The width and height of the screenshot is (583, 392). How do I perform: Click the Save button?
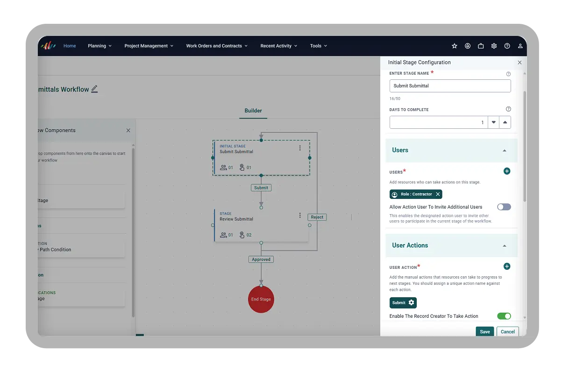point(485,332)
